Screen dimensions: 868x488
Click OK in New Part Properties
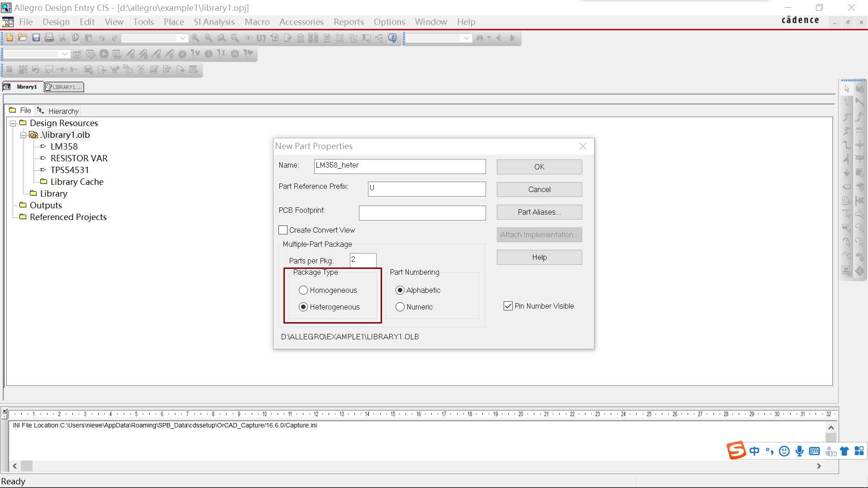click(539, 167)
